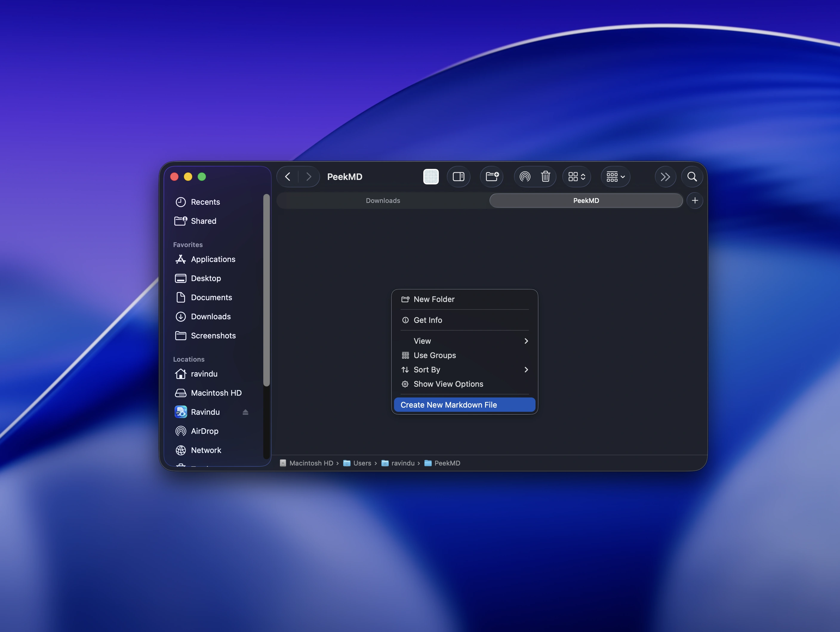Open Documents in the sidebar

[214, 297]
